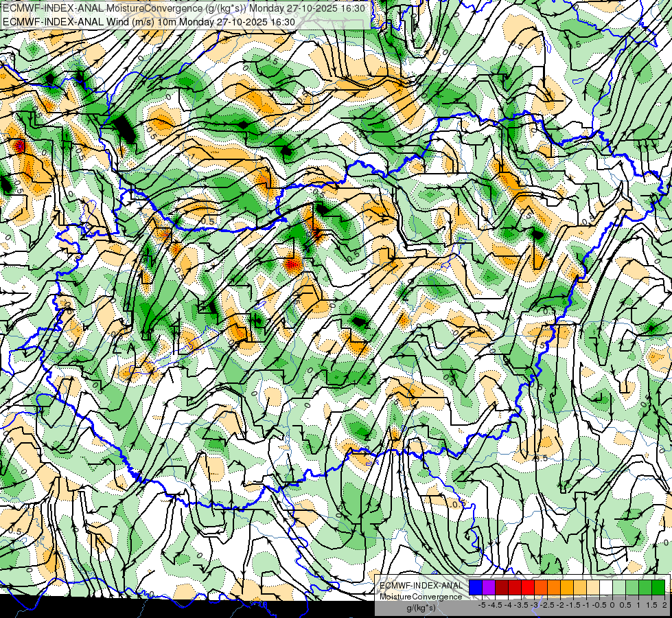Click the '-4.5' tick label on the color scale
Viewport: 672px width, 618px height.
496,605
